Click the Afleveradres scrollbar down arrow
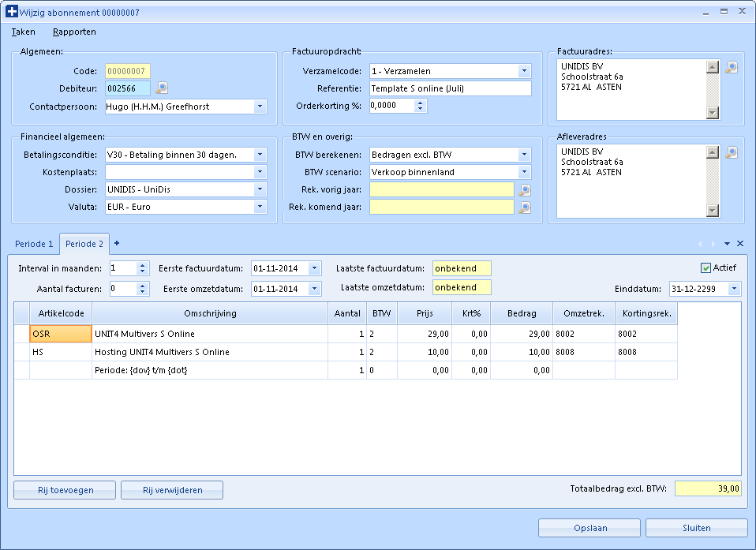Screen dimensions: 756x550 coord(713,210)
